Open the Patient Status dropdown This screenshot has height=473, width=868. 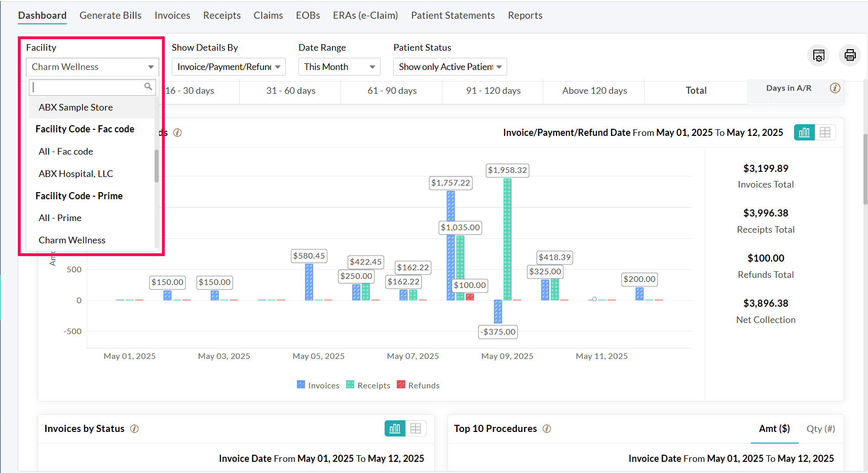point(449,67)
